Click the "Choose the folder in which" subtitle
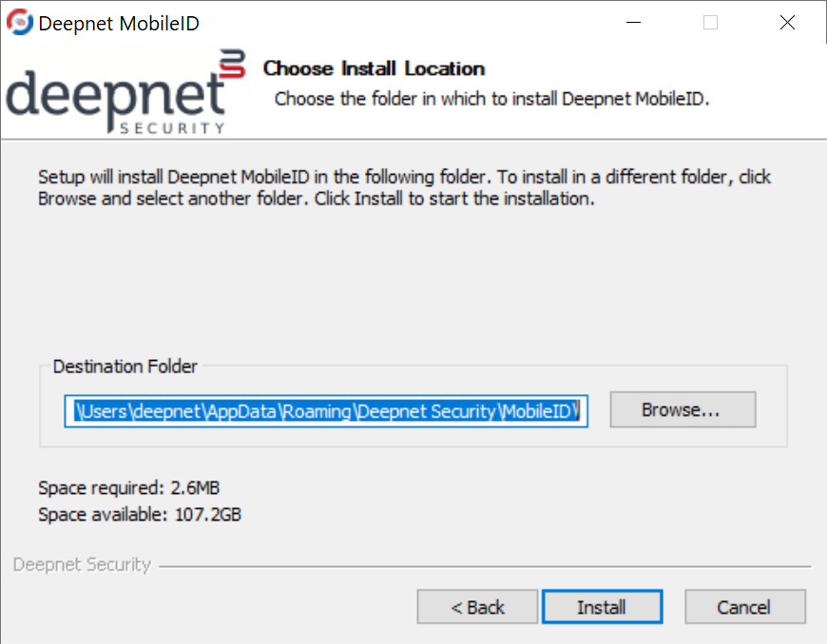Image resolution: width=827 pixels, height=644 pixels. click(x=491, y=99)
